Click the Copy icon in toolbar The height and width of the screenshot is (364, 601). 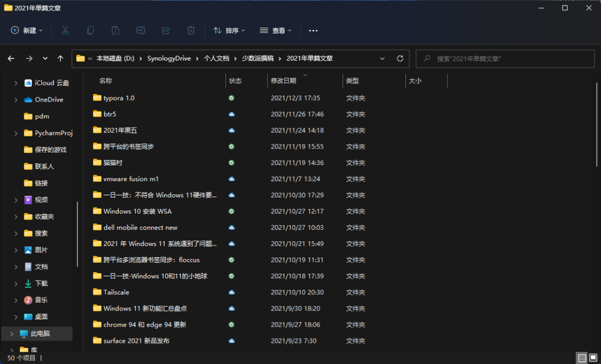(91, 30)
